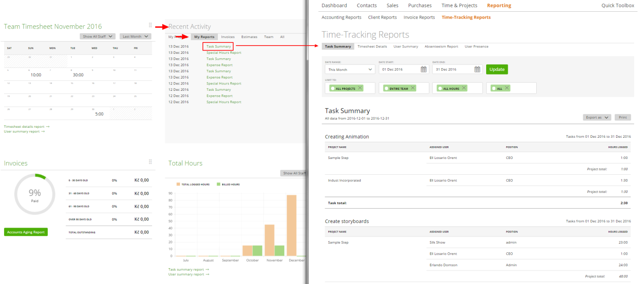644x284 pixels.
Task: Remove the ENTIRE TEAM filter tag
Action: click(x=413, y=88)
